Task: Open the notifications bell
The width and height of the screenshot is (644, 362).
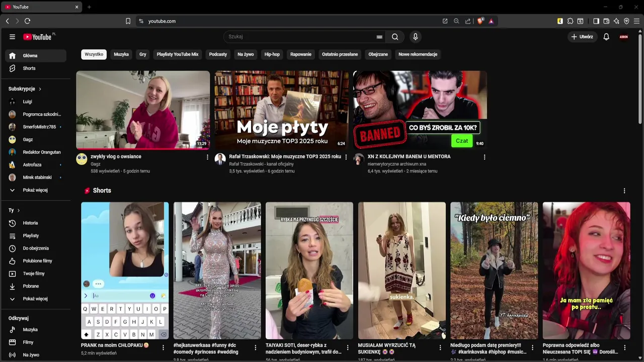Action: (606, 37)
